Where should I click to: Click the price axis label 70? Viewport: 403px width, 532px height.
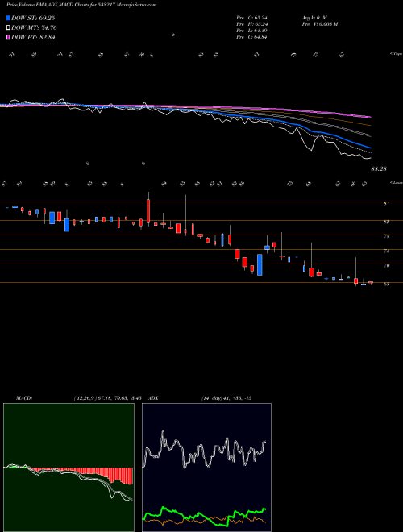(x=386, y=266)
